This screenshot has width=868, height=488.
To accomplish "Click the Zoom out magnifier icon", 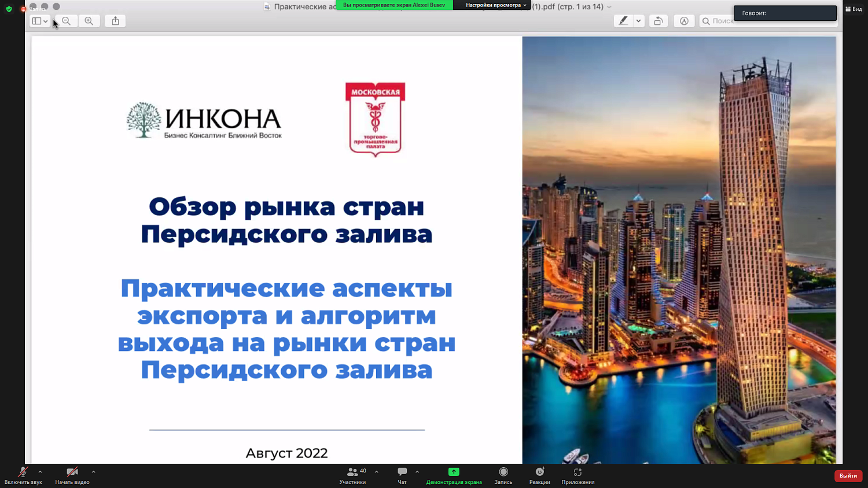I will coord(67,21).
